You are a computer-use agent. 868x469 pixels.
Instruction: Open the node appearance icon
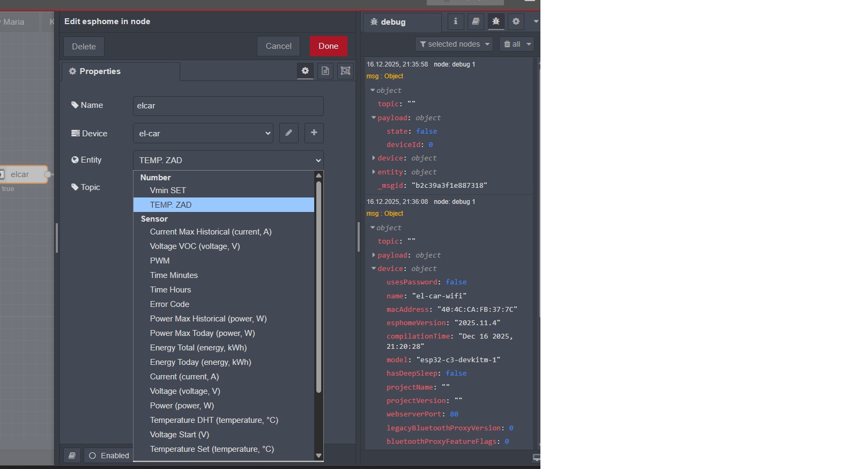coord(345,71)
